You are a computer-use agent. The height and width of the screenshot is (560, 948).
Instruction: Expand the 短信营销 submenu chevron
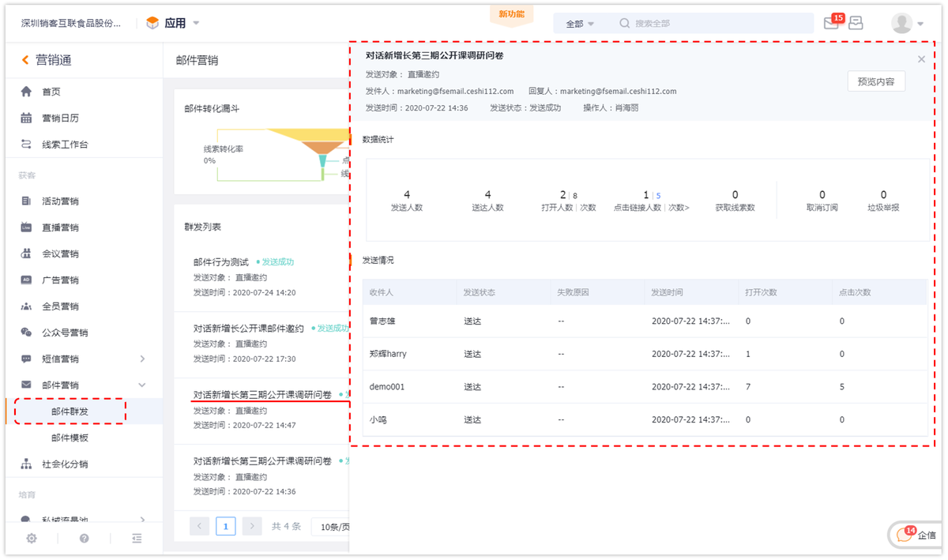(141, 358)
